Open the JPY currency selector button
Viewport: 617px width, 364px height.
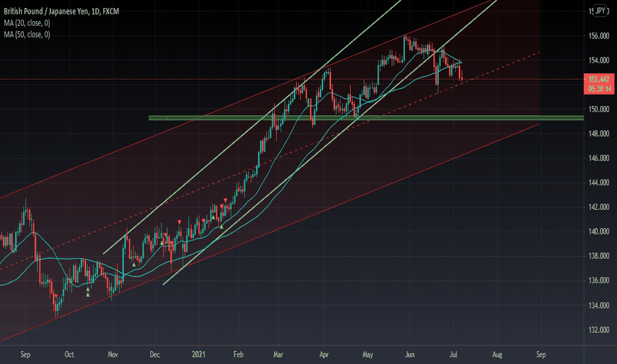[600, 11]
